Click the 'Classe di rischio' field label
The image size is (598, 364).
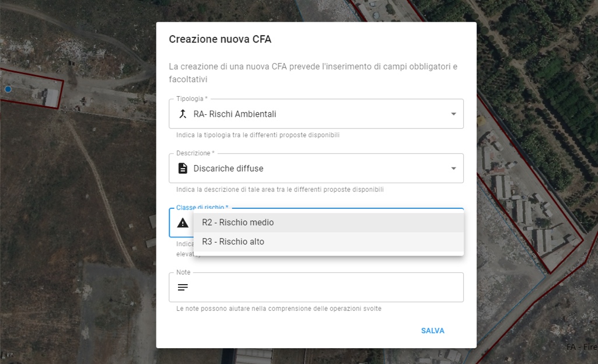click(x=202, y=207)
